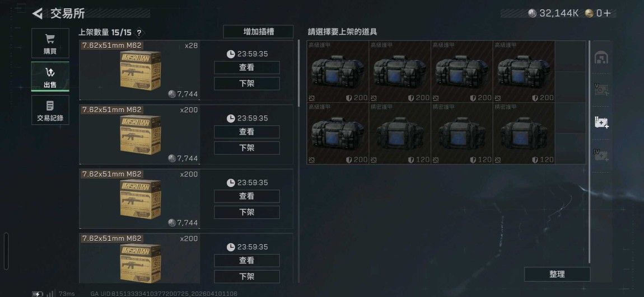Click the listings panel scrollbar
This screenshot has width=644, height=297.
click(x=298, y=73)
